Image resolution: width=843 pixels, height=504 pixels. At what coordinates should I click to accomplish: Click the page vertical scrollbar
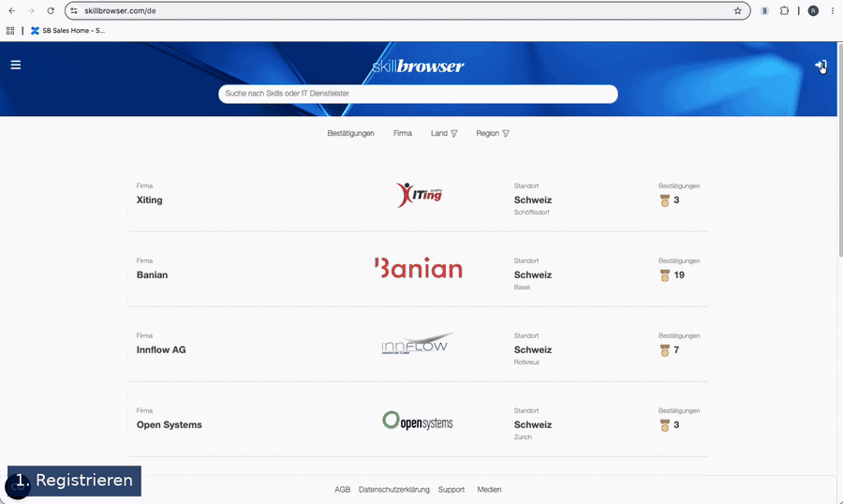840,151
